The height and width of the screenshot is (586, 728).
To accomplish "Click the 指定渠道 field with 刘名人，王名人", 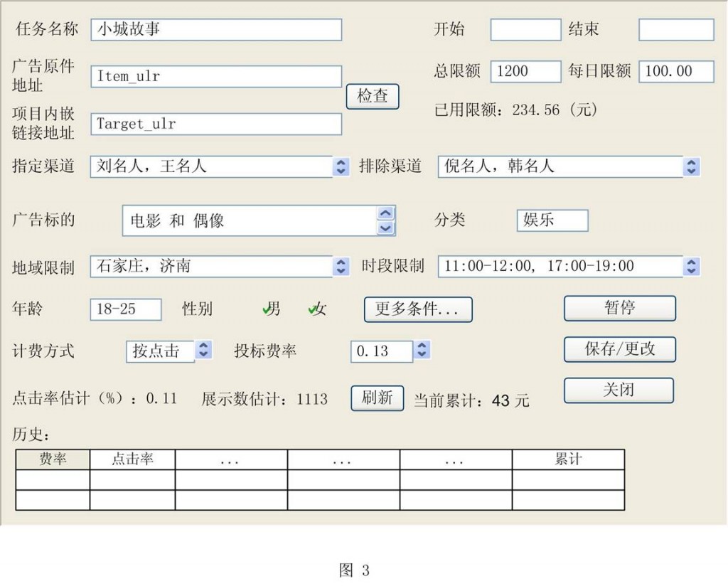I will point(211,166).
